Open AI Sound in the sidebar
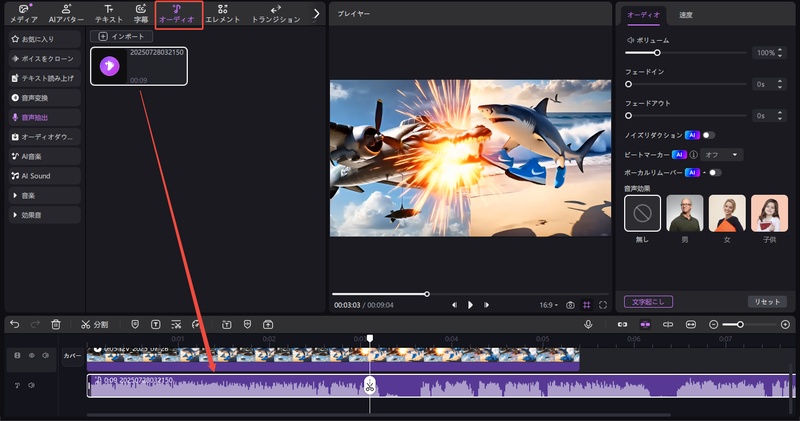800x421 pixels. 45,176
